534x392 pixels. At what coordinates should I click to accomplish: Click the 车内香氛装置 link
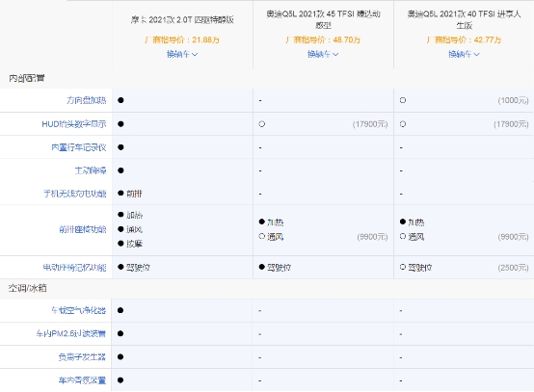82,380
